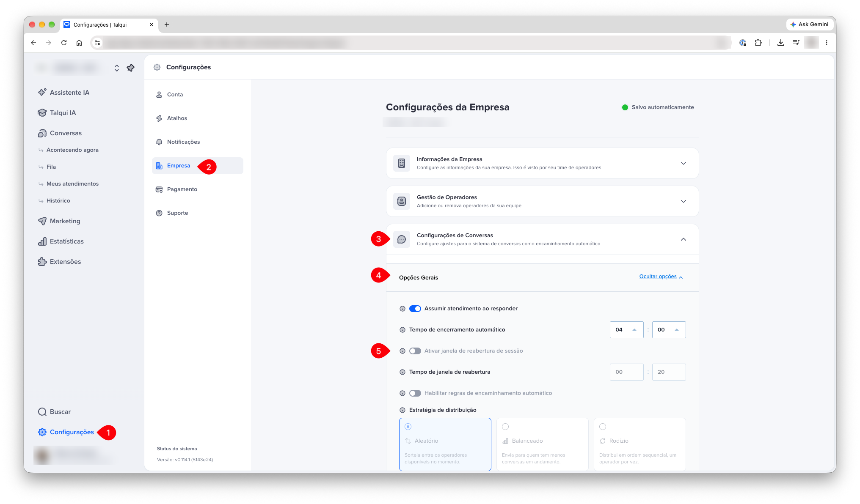Collapse Configurações de Conversas section chevron
The image size is (860, 504).
[684, 239]
